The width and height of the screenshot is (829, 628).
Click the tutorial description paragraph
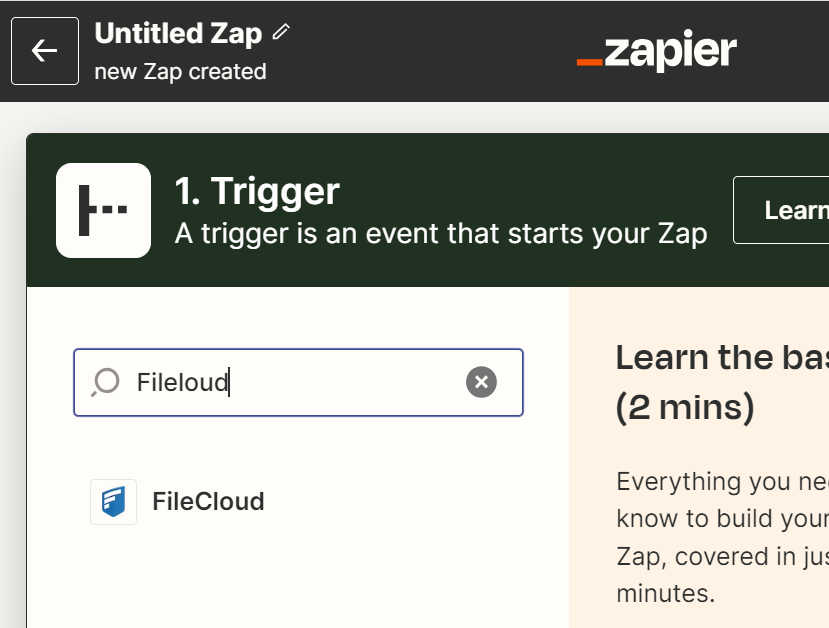(x=720, y=537)
